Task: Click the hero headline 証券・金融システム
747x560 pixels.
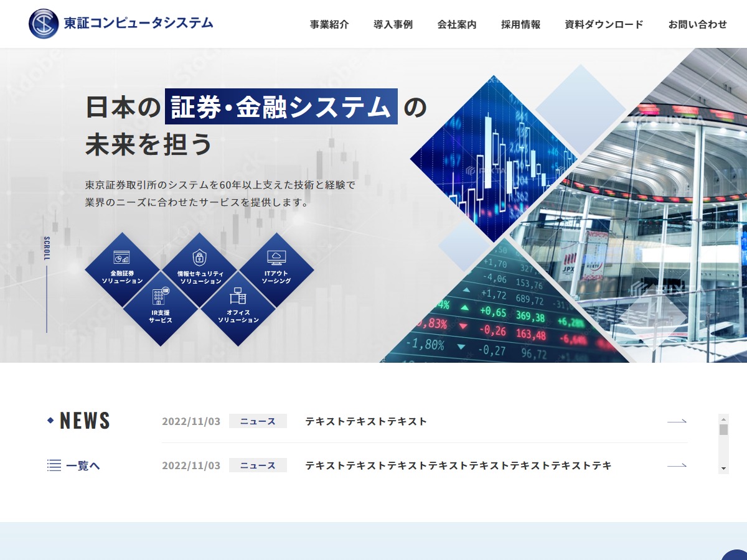Action: (281, 106)
